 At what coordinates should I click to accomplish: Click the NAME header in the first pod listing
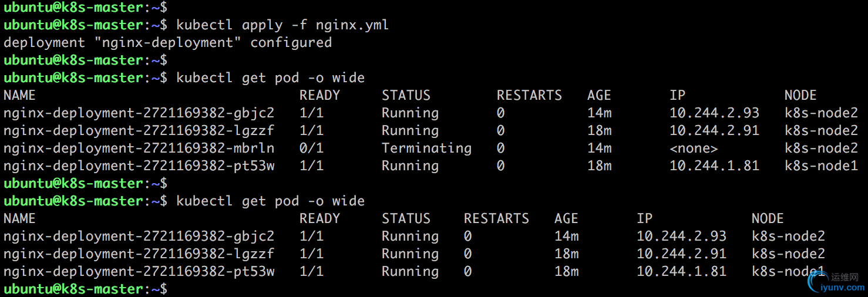pyautogui.click(x=19, y=96)
